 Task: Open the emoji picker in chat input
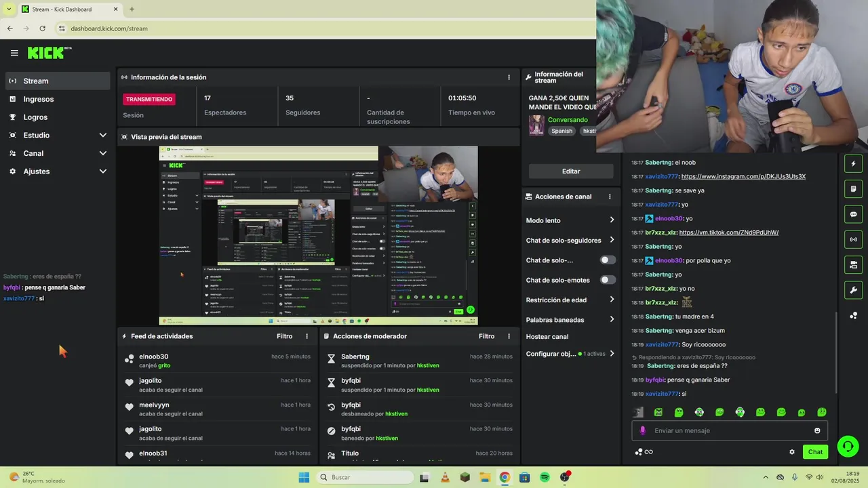point(817,430)
